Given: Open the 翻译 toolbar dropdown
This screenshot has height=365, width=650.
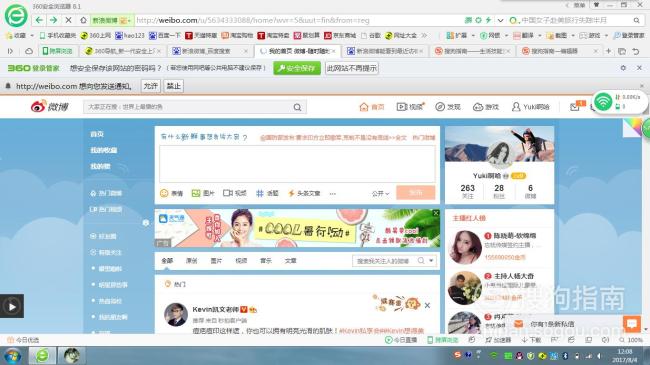Looking at the screenshot, I should pyautogui.click(x=527, y=36).
